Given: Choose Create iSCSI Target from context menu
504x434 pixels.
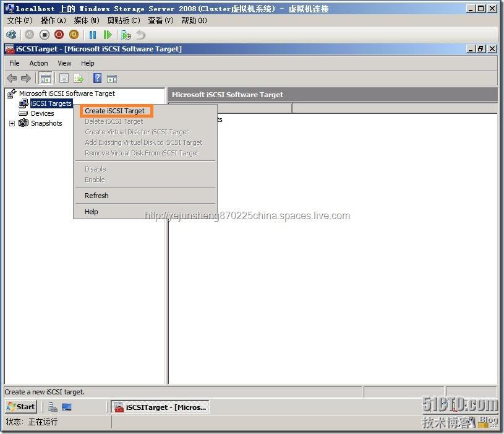Looking at the screenshot, I should [x=115, y=111].
